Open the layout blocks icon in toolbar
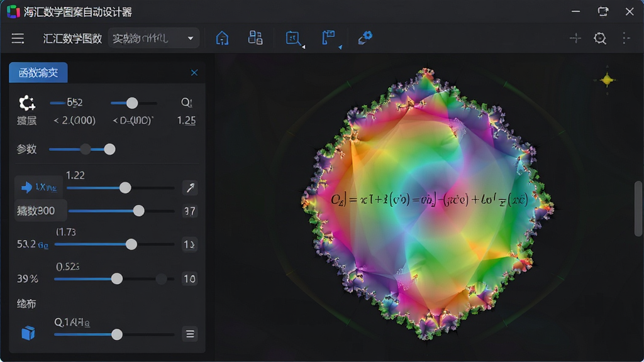The image size is (644, 362). click(x=255, y=38)
